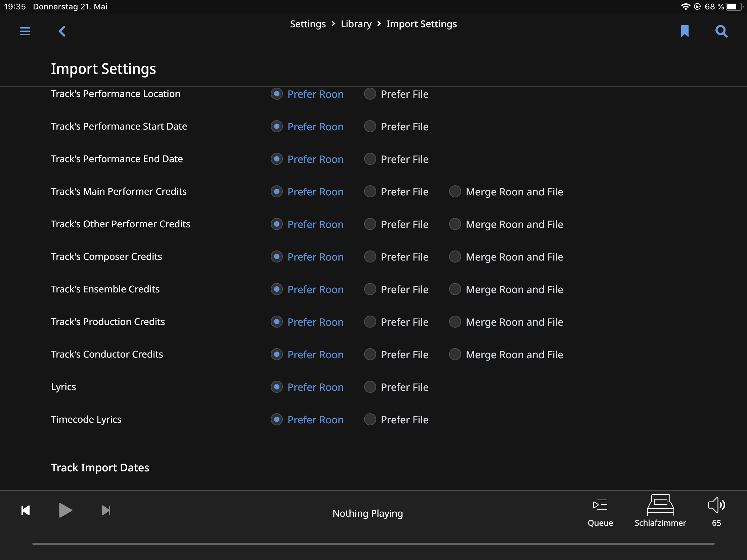Open volume control showing 65

[x=716, y=512]
